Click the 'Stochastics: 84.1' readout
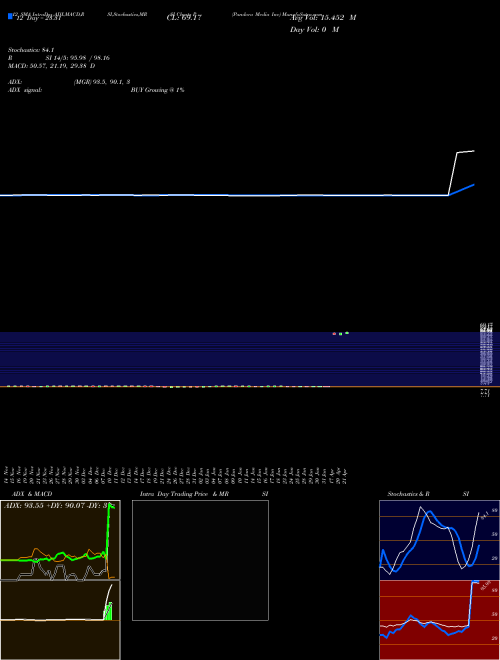This screenshot has height=660, width=500. pos(31,50)
